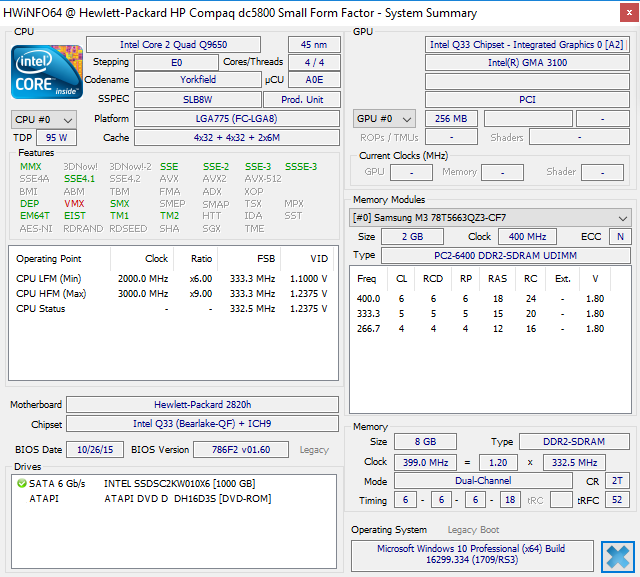Click the Windows 10 Professional build field

[x=472, y=554]
